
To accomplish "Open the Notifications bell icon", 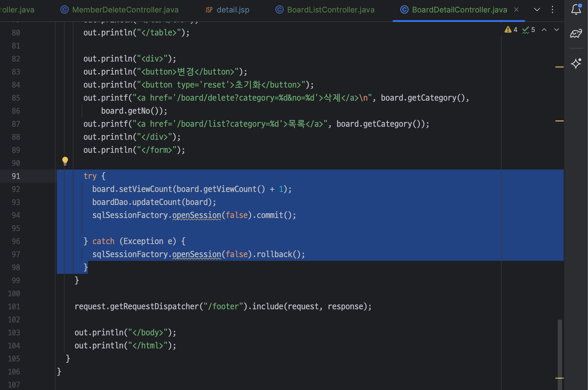I will click(576, 9).
